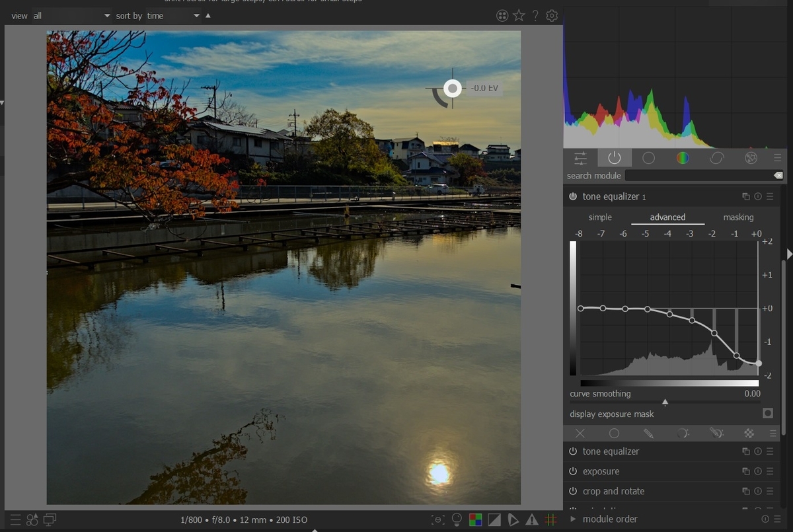Image resolution: width=793 pixels, height=532 pixels.
Task: Click the leftmost curve node at -8 EV
Action: pos(581,309)
